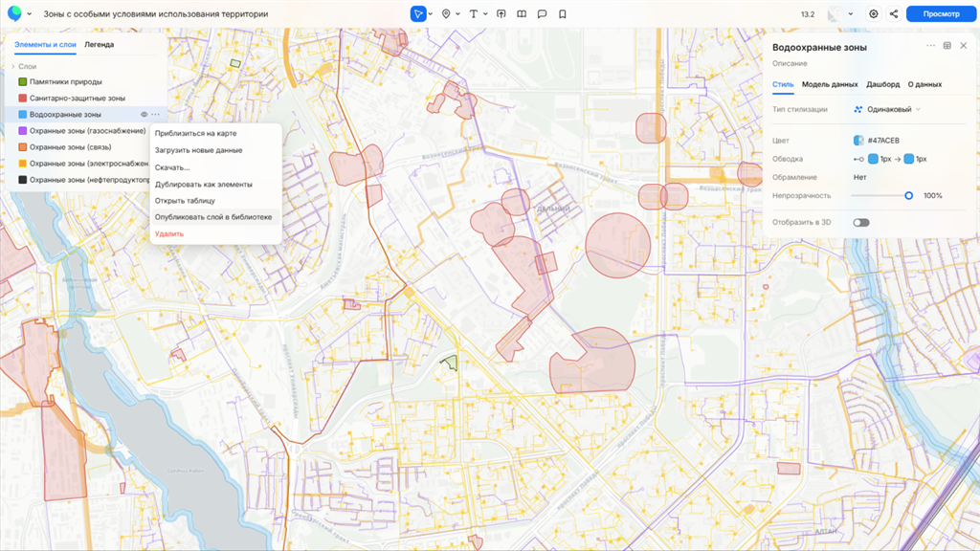Select the Text tool in toolbar
This screenshot has height=551, width=980.
click(x=473, y=14)
